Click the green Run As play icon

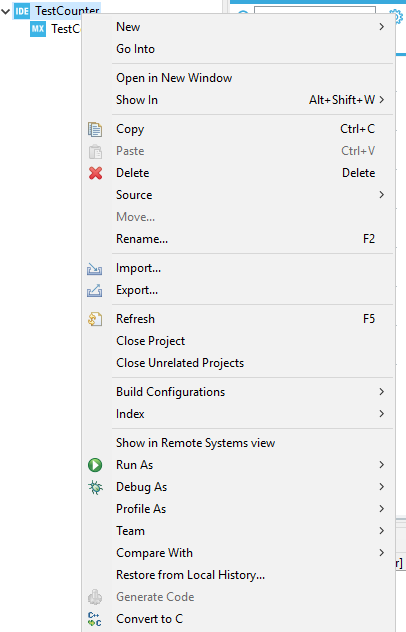95,465
